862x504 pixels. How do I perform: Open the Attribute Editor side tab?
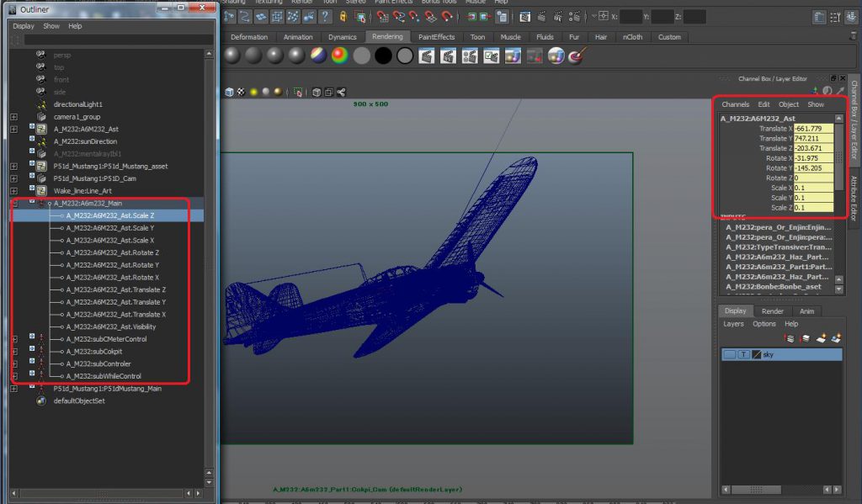point(854,198)
